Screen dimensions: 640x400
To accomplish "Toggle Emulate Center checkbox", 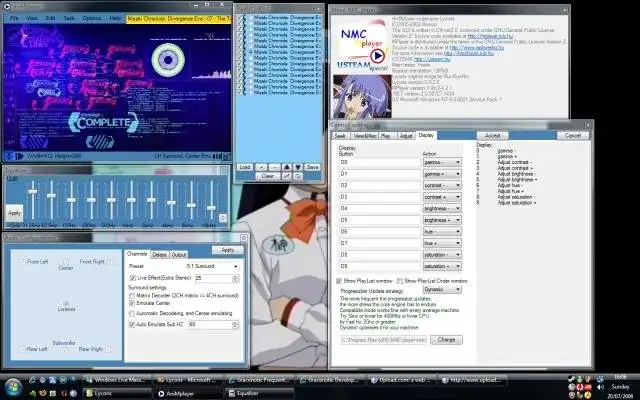I will point(132,303).
